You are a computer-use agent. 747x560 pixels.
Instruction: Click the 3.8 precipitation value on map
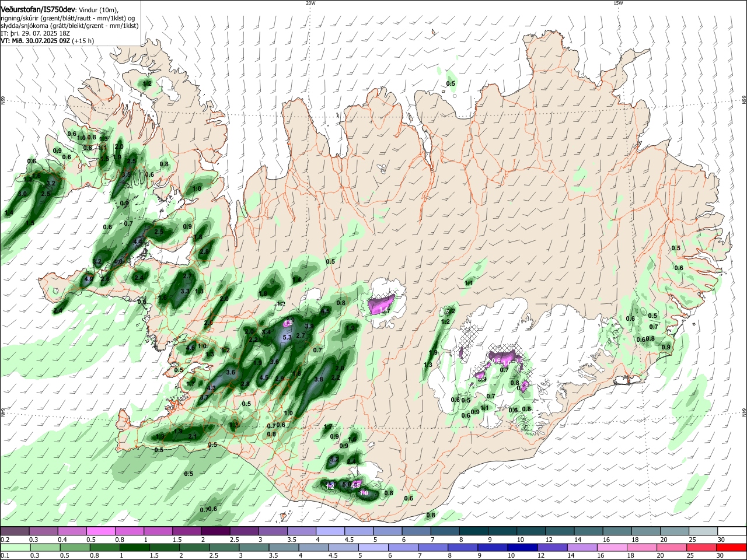tap(319, 379)
